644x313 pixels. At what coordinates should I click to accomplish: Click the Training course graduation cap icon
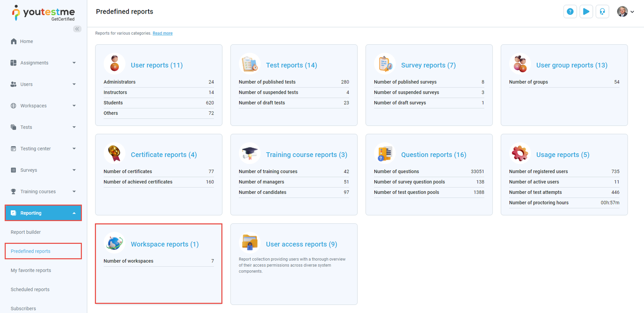point(250,153)
